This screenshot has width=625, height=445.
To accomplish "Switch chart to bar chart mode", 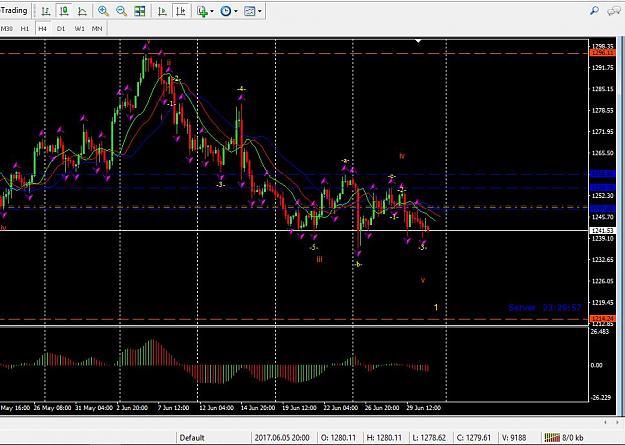I will point(45,11).
